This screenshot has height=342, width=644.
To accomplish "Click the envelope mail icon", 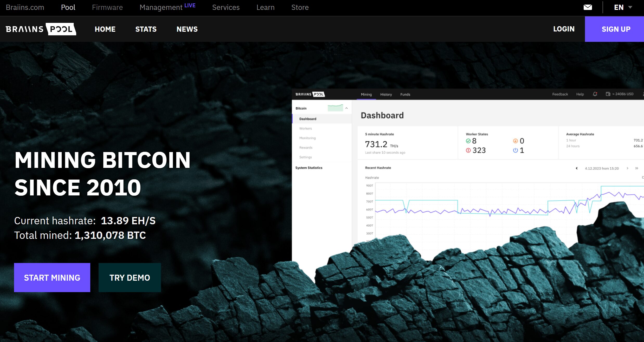I will (588, 7).
